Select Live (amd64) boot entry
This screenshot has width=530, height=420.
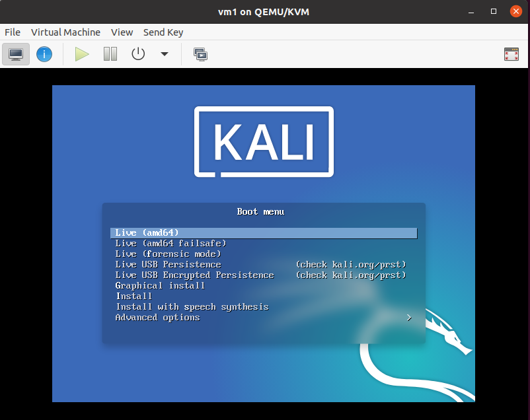pos(264,233)
